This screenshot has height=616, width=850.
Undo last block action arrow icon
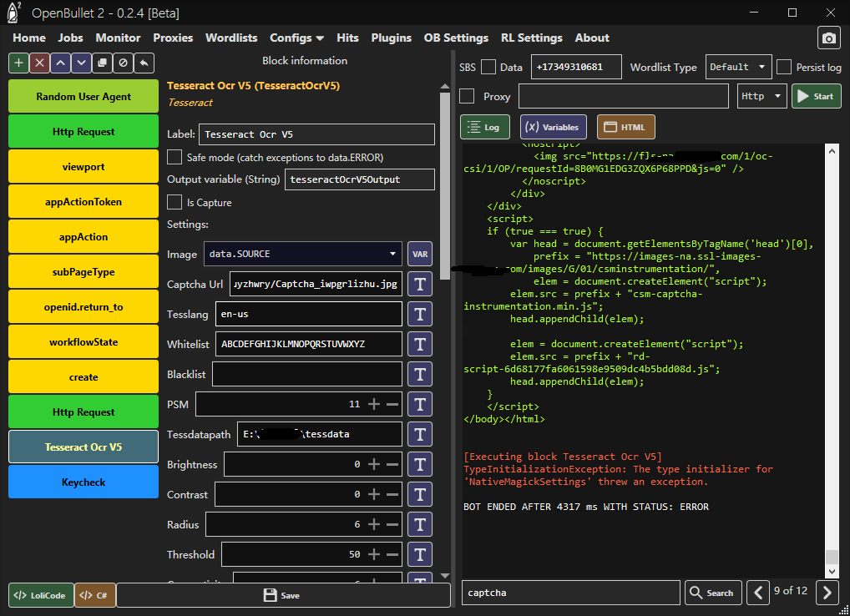[x=144, y=63]
